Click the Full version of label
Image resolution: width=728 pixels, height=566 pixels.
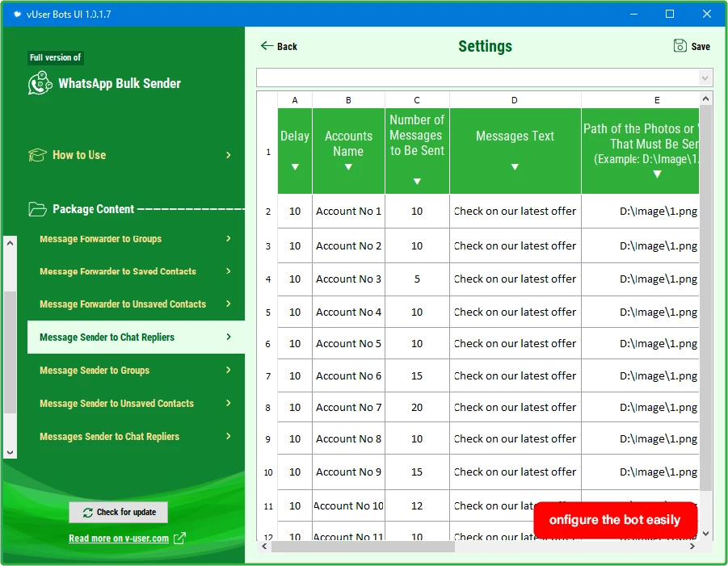coord(55,57)
